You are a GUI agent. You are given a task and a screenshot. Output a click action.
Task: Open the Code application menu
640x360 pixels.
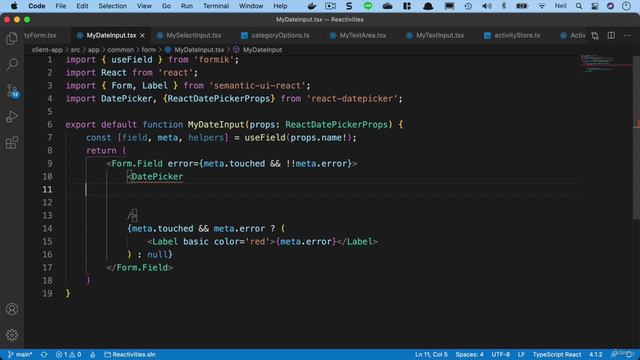pos(37,6)
